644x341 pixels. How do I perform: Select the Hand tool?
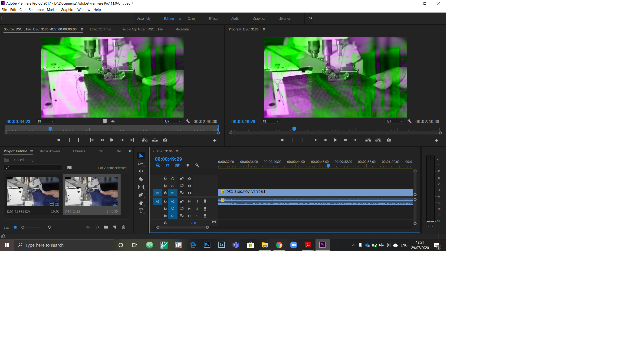(x=141, y=203)
